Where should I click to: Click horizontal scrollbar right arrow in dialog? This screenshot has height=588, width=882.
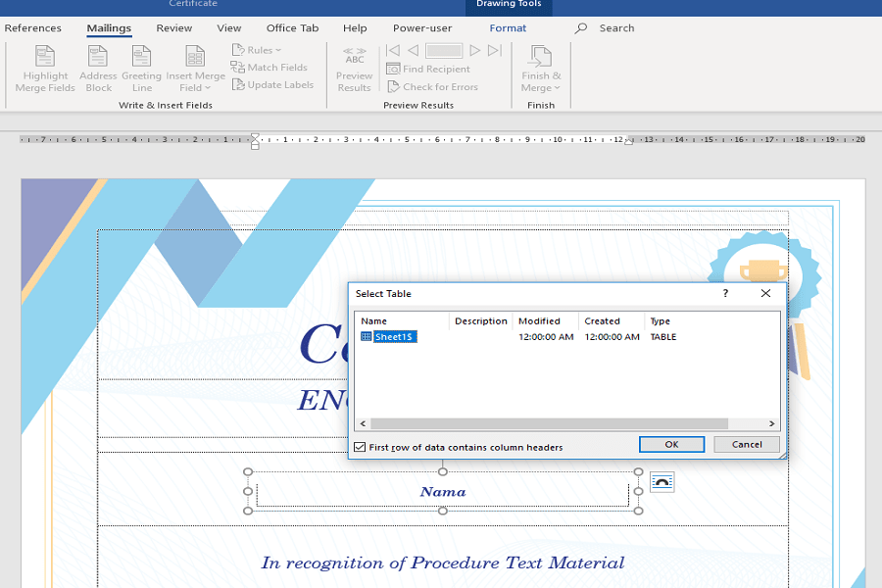[772, 423]
